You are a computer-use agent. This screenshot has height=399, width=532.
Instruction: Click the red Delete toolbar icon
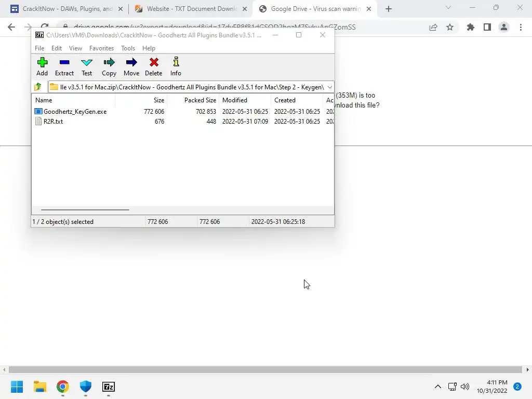click(154, 66)
